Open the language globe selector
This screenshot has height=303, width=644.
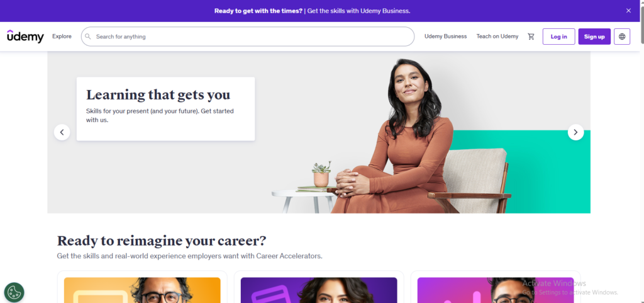pos(622,37)
